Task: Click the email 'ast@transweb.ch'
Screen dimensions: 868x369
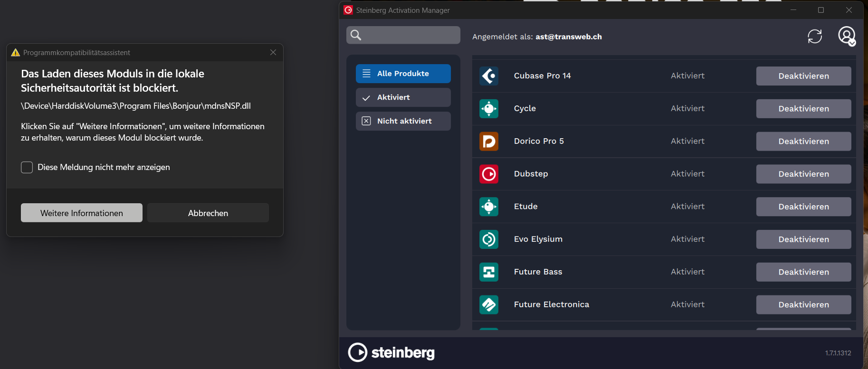Action: point(569,37)
